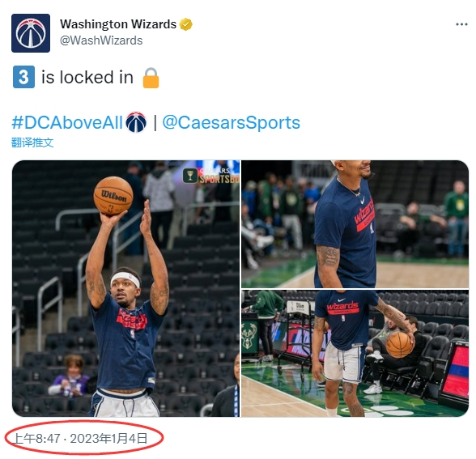Image resolution: width=476 pixels, height=459 pixels.
Task: Click the gold verified badge icon
Action: point(186,24)
